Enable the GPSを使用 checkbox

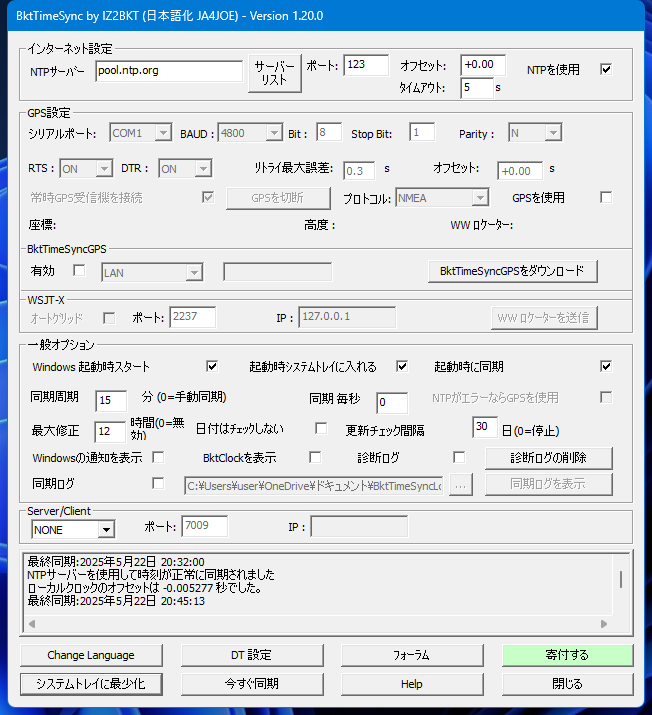coord(605,197)
